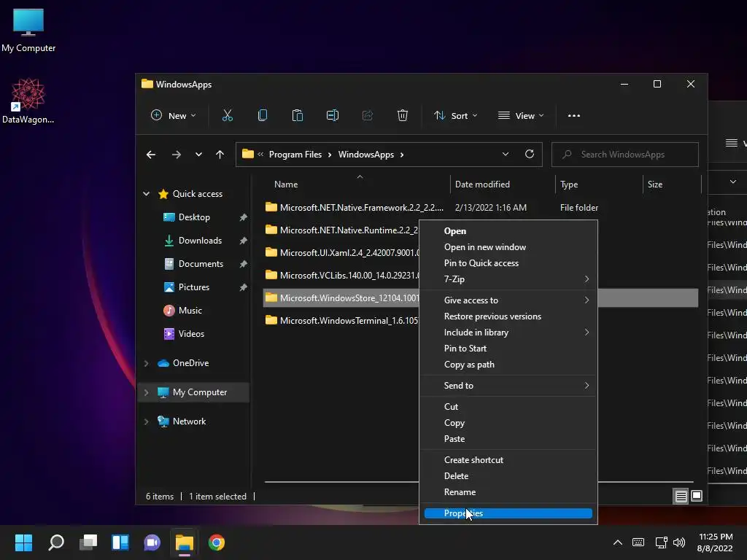Go back with the left arrow
Screen dimensions: 747x560
[x=151, y=155]
